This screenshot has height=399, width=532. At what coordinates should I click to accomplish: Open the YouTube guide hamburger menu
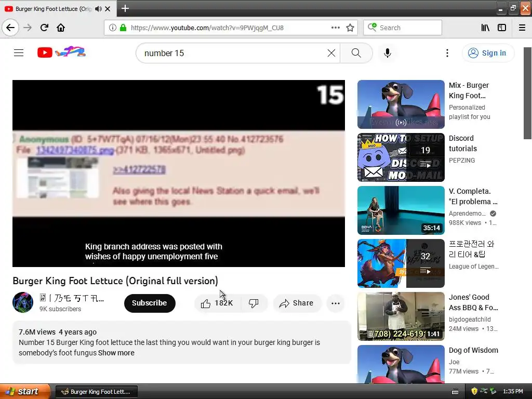click(19, 52)
